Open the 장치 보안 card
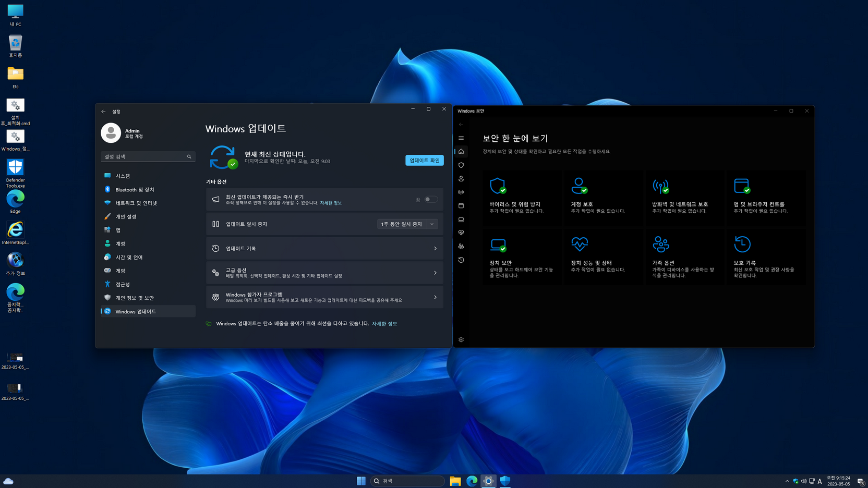The image size is (868, 488). 522,257
